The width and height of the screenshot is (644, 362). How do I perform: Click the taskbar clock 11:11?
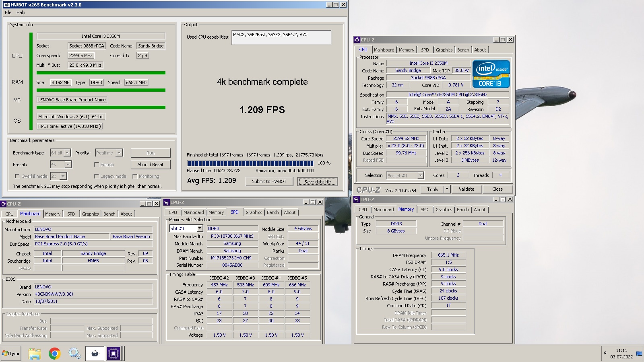(x=621, y=350)
